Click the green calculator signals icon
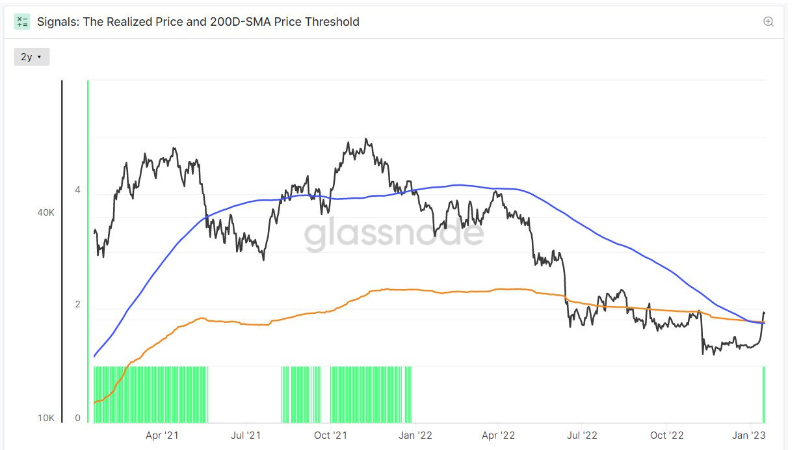The width and height of the screenshot is (792, 450). [22, 22]
